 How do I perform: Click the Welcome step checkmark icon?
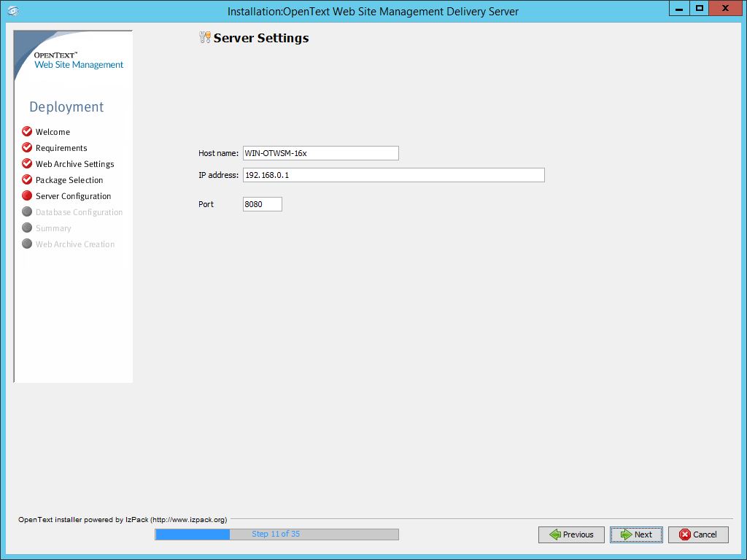point(27,131)
